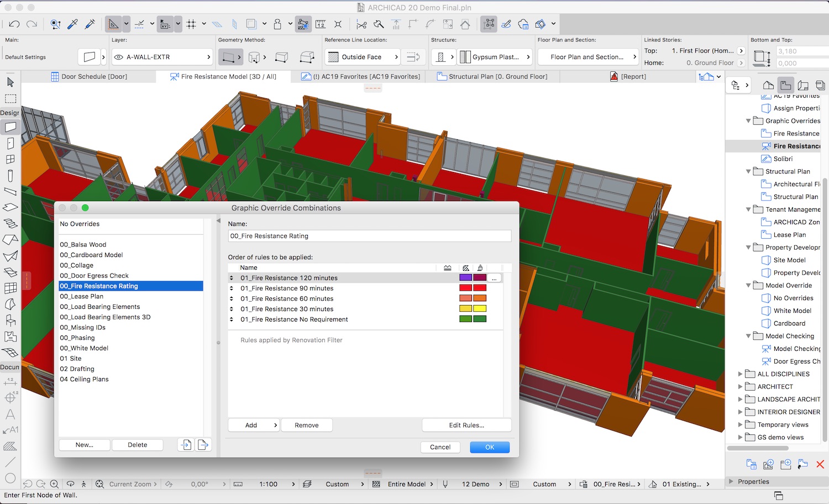Select the Roof tool in the toolbox
Screen dimensions: 829x504
[10, 240]
